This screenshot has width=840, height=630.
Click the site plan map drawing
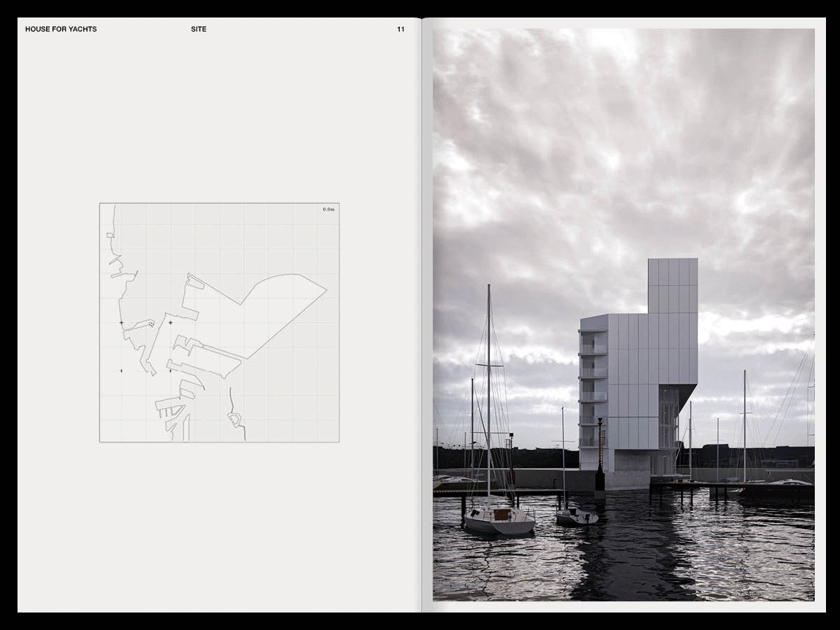point(219,323)
